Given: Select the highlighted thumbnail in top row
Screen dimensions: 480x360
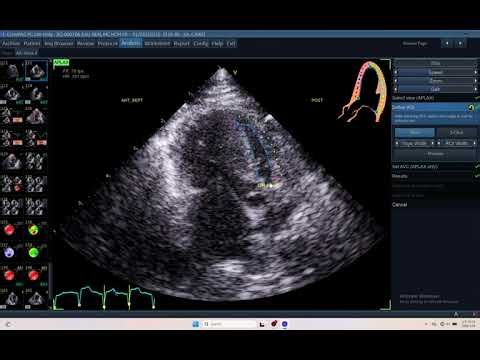Looking at the screenshot, I should point(36,70).
